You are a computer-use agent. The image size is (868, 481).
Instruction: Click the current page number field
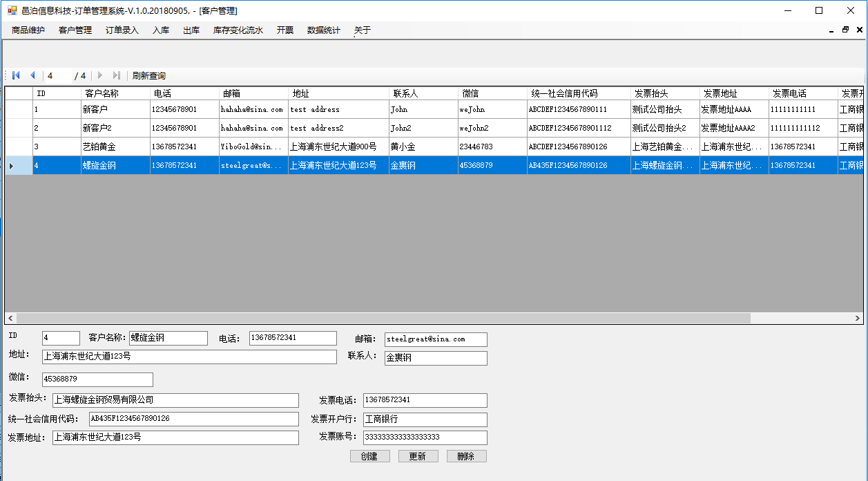pos(58,76)
